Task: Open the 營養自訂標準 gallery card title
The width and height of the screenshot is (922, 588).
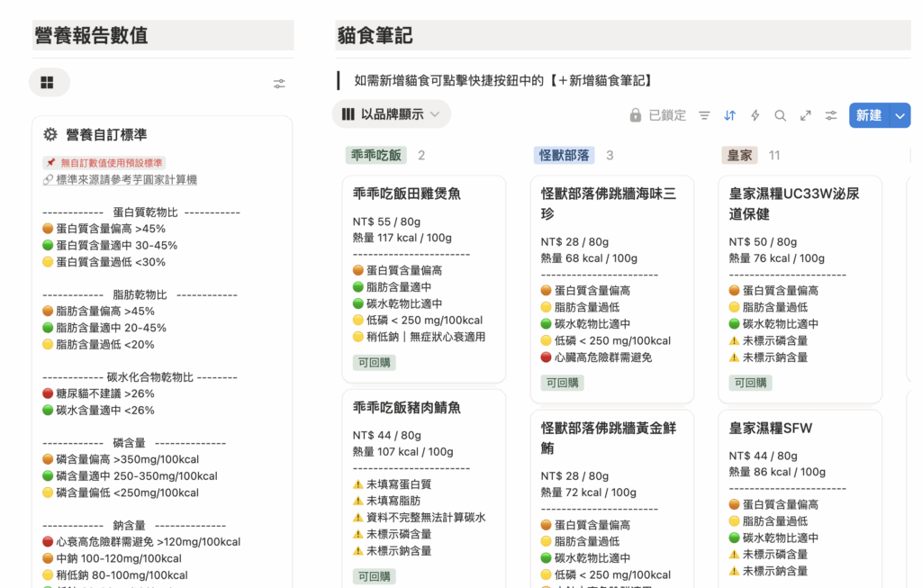Action: (106, 134)
